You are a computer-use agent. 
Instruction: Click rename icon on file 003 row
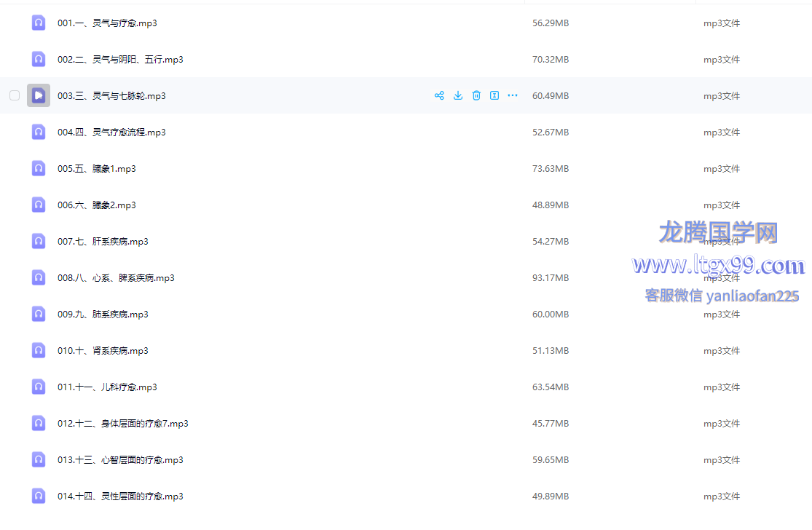494,95
